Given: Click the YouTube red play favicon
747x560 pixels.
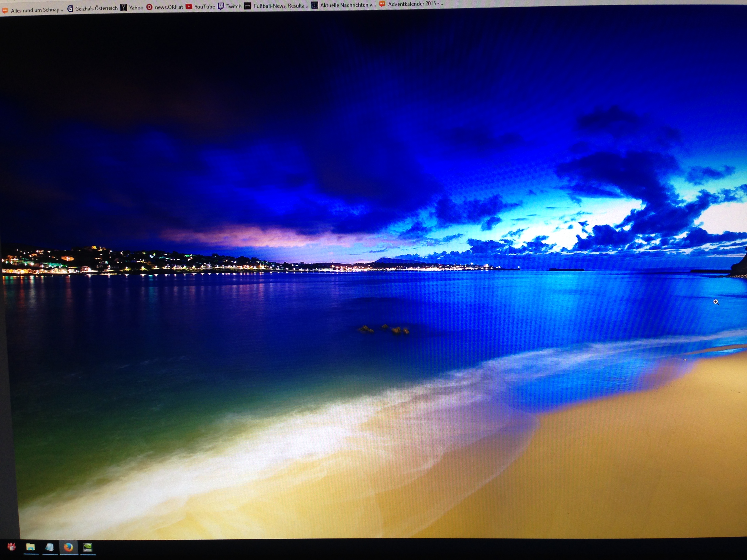Looking at the screenshot, I should click(189, 6).
